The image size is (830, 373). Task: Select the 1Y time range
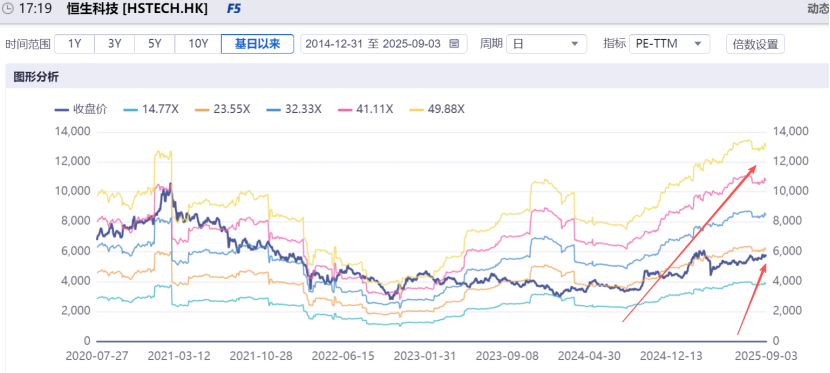(75, 44)
